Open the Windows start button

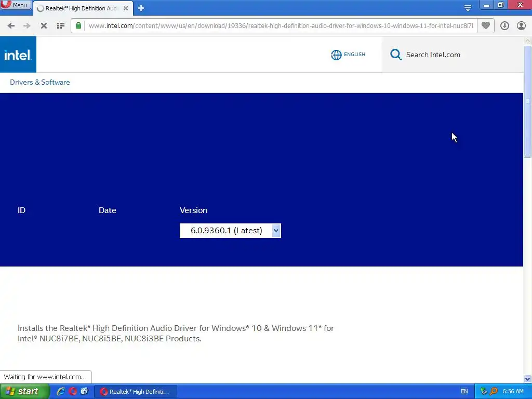point(24,391)
